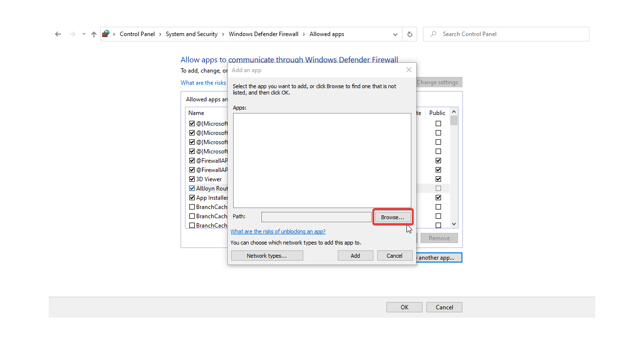The width and height of the screenshot is (644, 342).
Task: Click the Public column header
Action: tap(437, 113)
